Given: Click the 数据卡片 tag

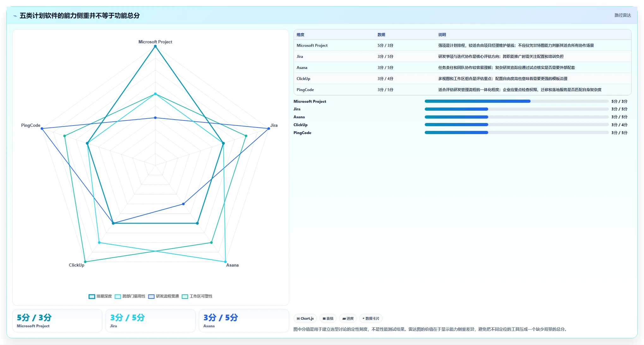Looking at the screenshot, I should (371, 318).
